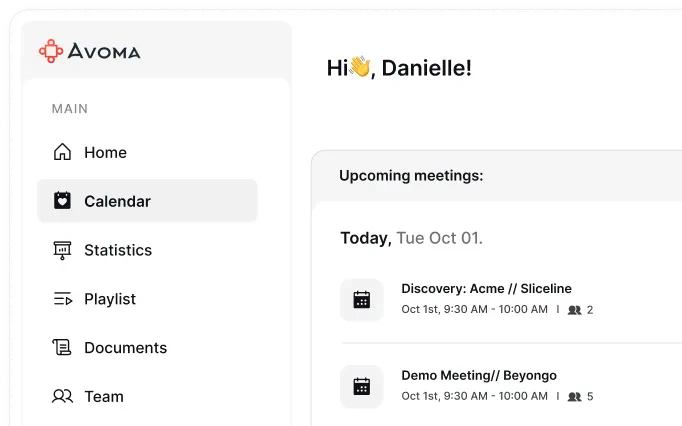Select Calendar in the sidebar
682x426 pixels.
pyautogui.click(x=117, y=201)
